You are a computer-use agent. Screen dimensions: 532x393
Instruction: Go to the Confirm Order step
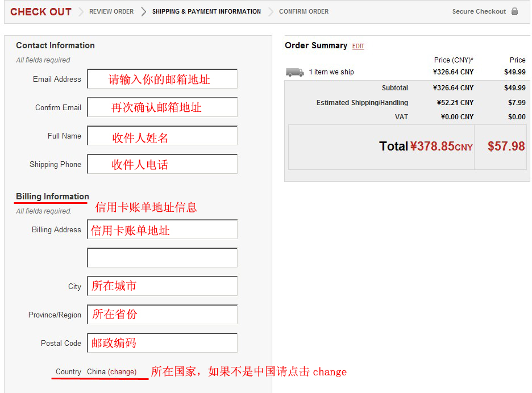304,11
